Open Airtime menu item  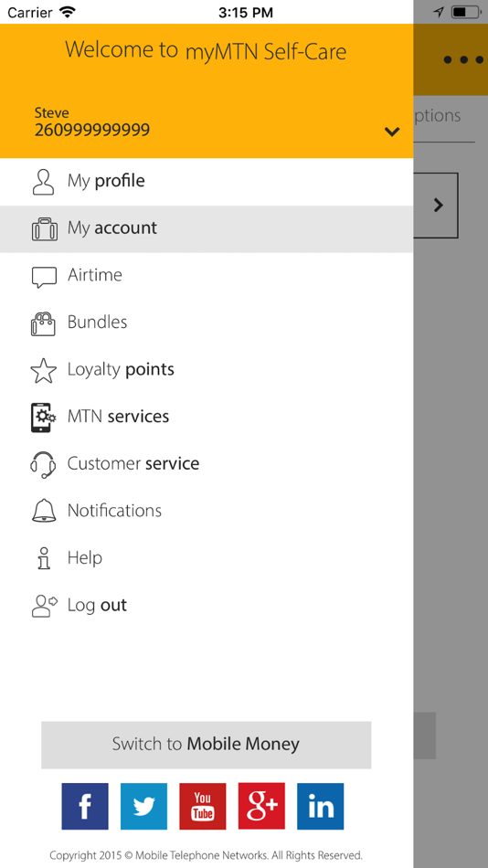click(x=207, y=276)
